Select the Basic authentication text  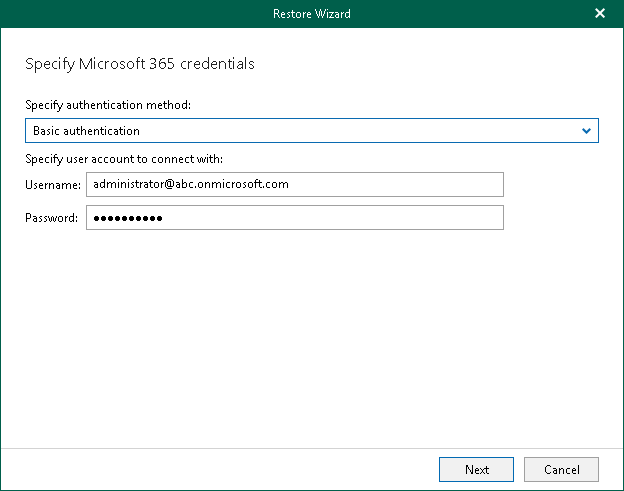[x=86, y=131]
